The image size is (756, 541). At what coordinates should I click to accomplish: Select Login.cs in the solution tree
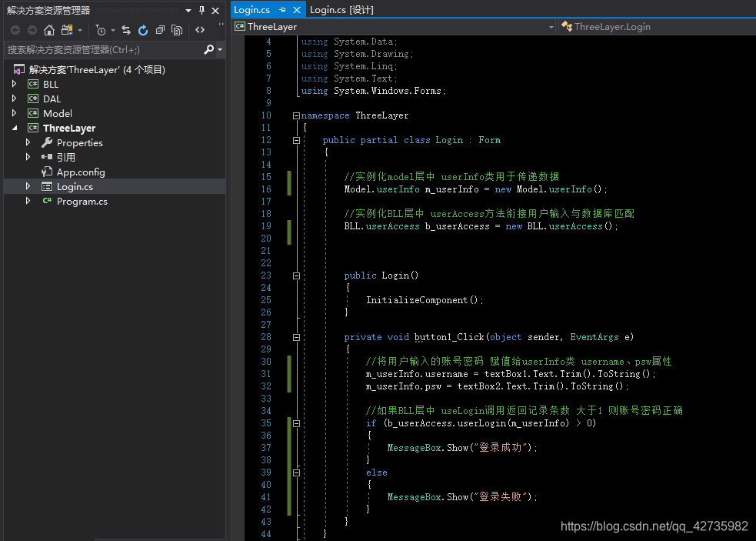(75, 187)
